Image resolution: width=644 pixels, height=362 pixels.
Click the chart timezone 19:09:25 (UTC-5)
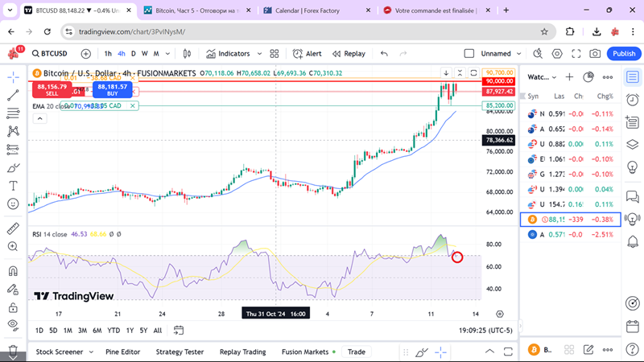click(x=485, y=331)
